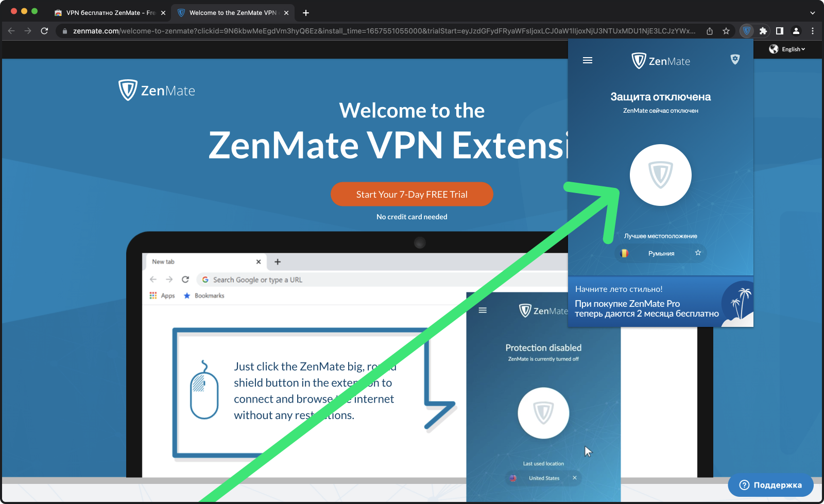The height and width of the screenshot is (504, 824).
Task: Click the New tab label in the mockup browser
Action: [163, 262]
